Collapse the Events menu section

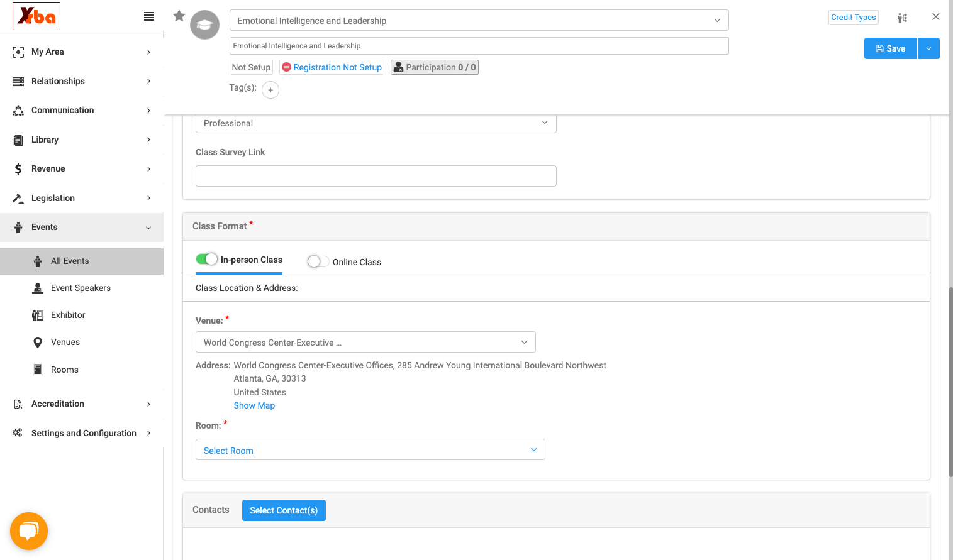[82, 228]
